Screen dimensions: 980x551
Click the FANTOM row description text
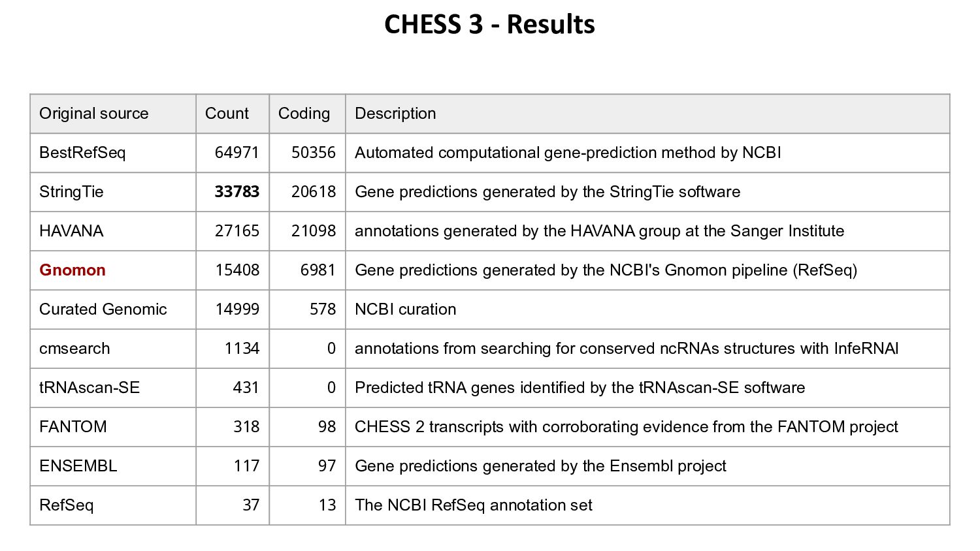626,427
